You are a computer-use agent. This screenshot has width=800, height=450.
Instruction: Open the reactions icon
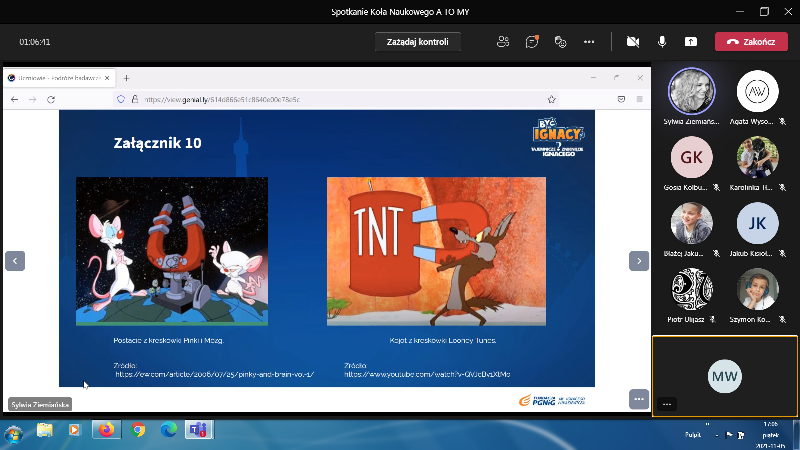tap(560, 42)
